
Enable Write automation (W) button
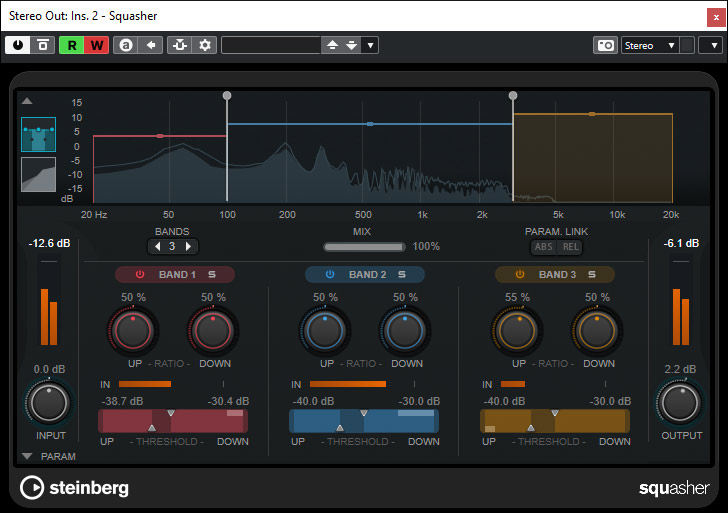pyautogui.click(x=98, y=45)
